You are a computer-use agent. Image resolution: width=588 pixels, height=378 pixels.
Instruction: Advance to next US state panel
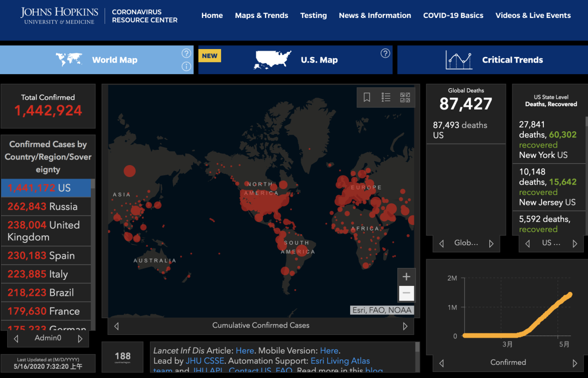point(575,243)
